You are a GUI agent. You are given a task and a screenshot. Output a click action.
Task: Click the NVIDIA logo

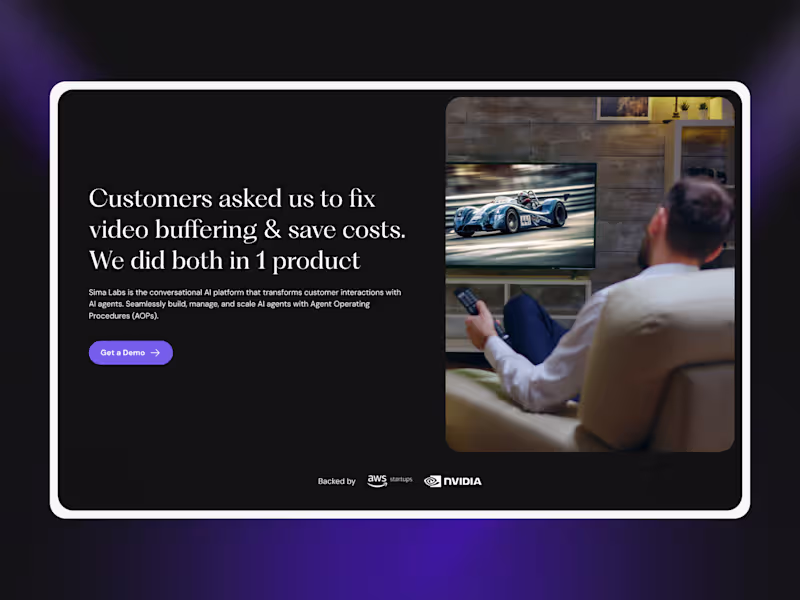click(x=452, y=481)
